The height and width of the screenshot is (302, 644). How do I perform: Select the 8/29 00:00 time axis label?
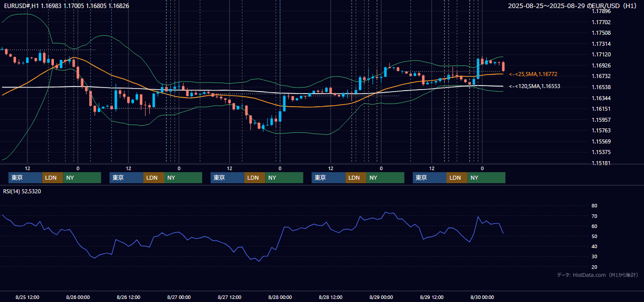381,297
